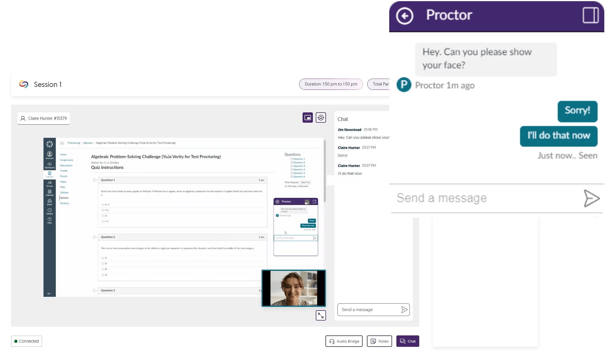
Task: Click the switch camera view icon
Action: (321, 118)
